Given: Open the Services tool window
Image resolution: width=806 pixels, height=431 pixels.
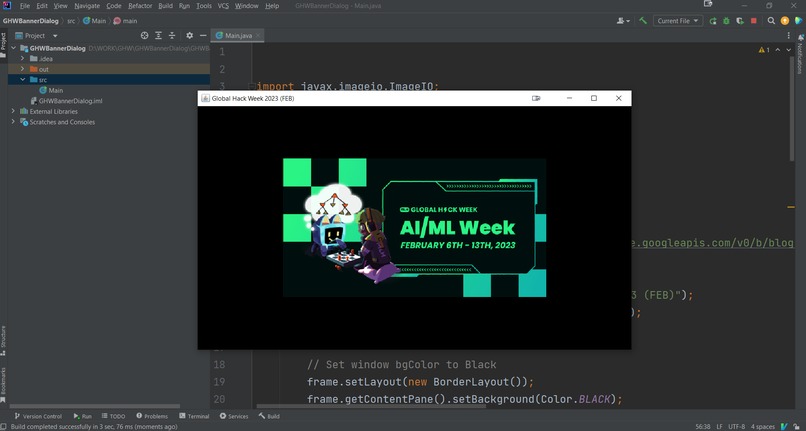Looking at the screenshot, I should click(234, 416).
